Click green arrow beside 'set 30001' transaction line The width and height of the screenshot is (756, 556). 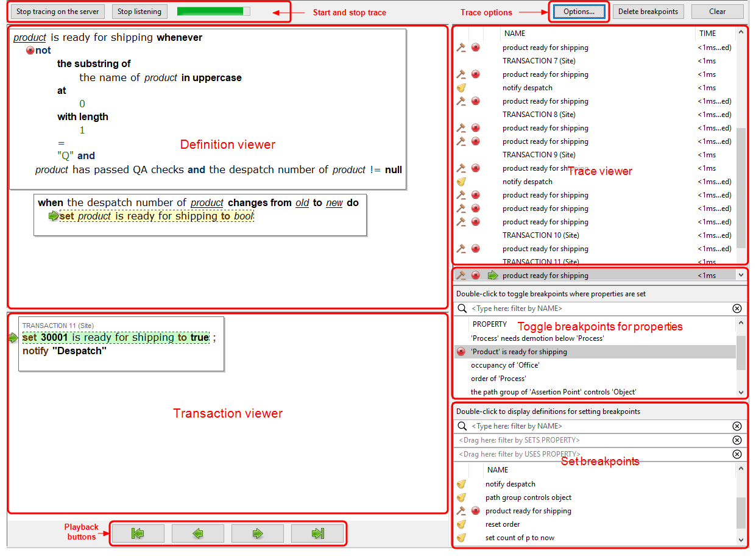tap(13, 337)
